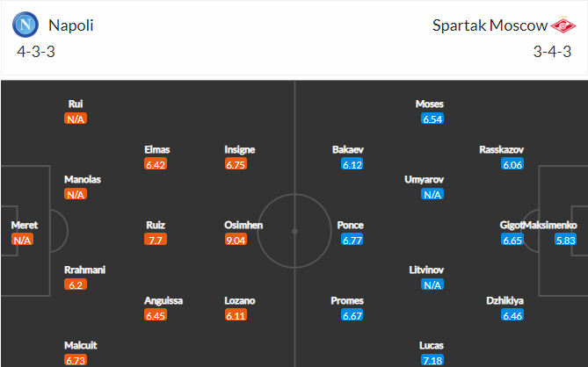Click the Spartak Moscow club logo

coord(563,25)
